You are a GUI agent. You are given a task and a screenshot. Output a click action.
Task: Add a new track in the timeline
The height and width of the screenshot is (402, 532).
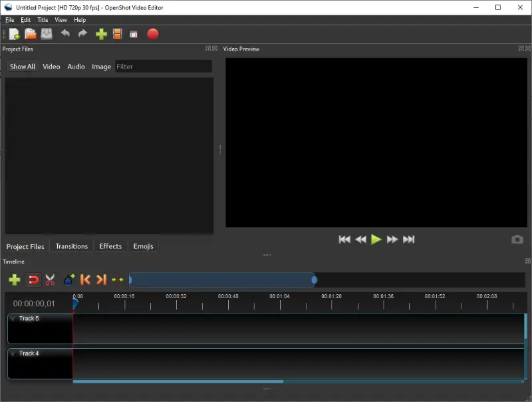point(15,280)
